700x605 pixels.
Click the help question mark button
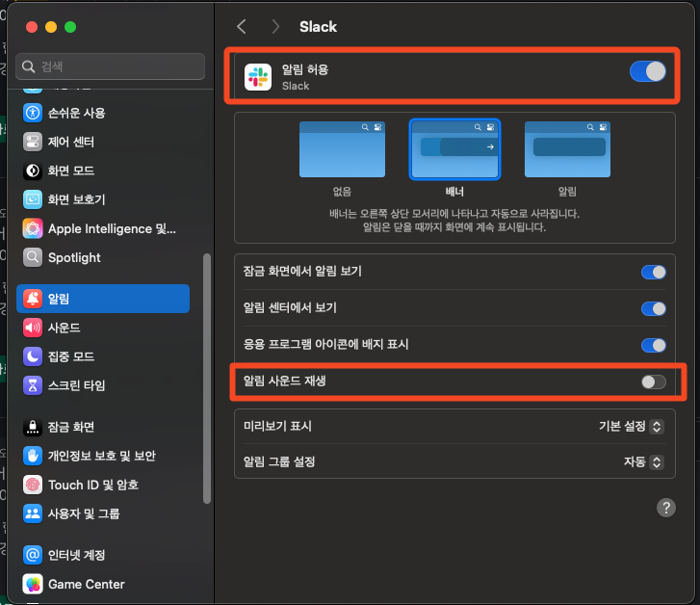666,508
